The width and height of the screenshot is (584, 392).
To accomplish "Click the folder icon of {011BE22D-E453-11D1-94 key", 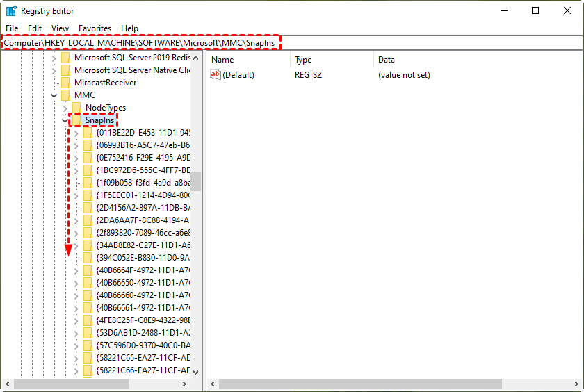I will pyautogui.click(x=88, y=133).
